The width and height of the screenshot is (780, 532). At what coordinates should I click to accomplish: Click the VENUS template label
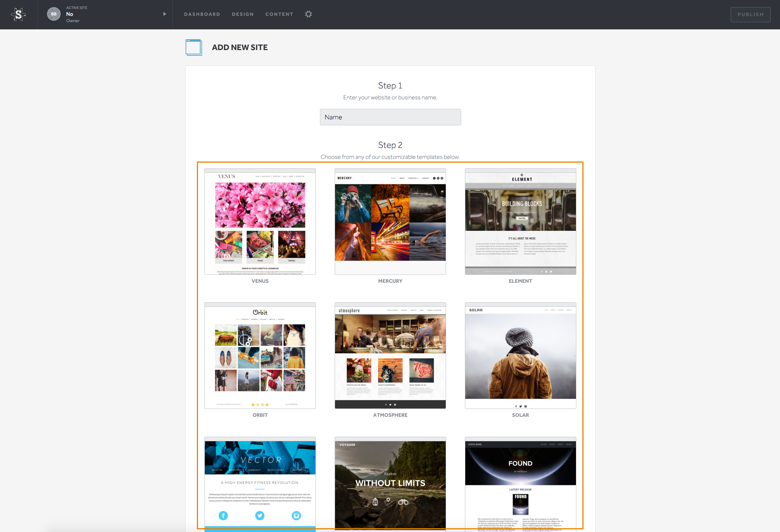(260, 281)
